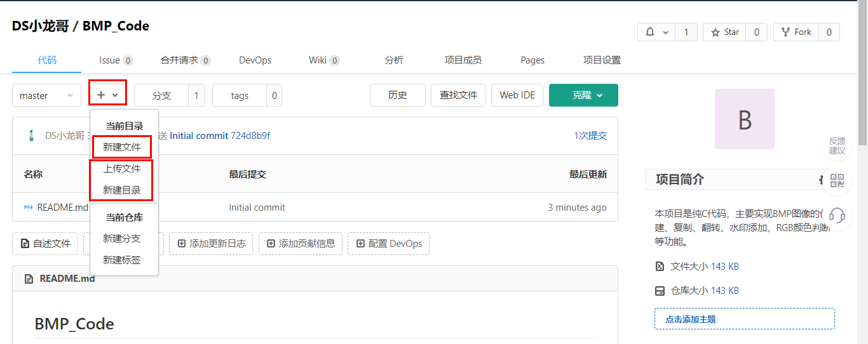Click the 点击添加主题 box
The width and height of the screenshot is (868, 344).
click(x=745, y=319)
